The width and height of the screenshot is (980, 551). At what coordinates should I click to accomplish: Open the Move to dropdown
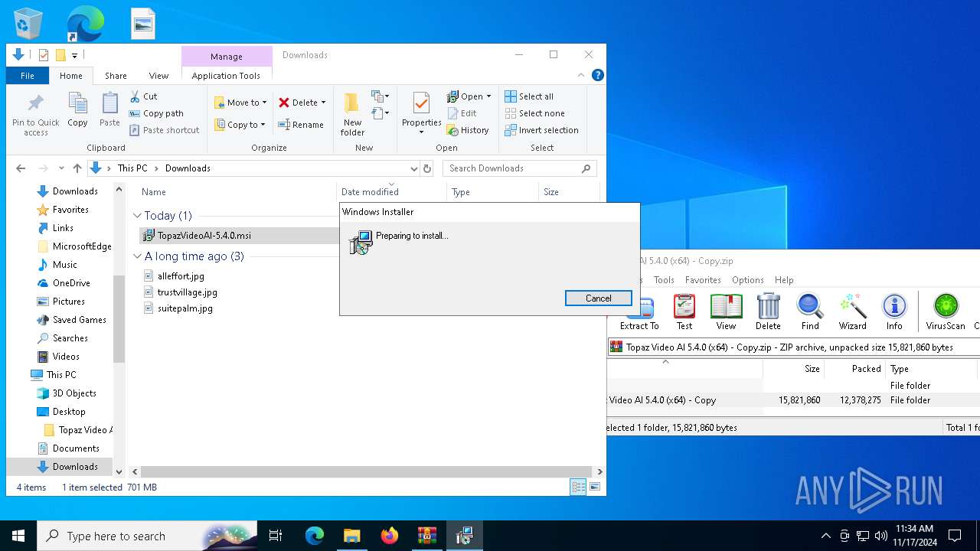[x=240, y=103]
